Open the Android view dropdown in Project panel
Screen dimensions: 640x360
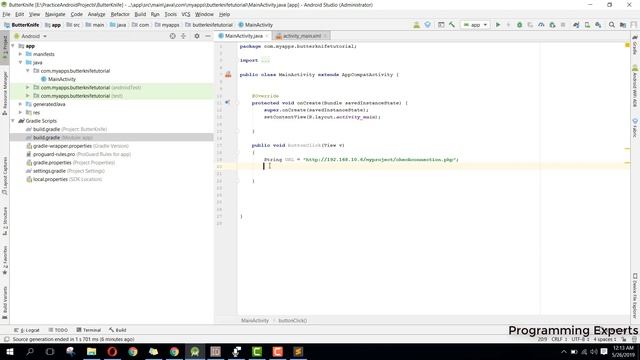[31, 36]
